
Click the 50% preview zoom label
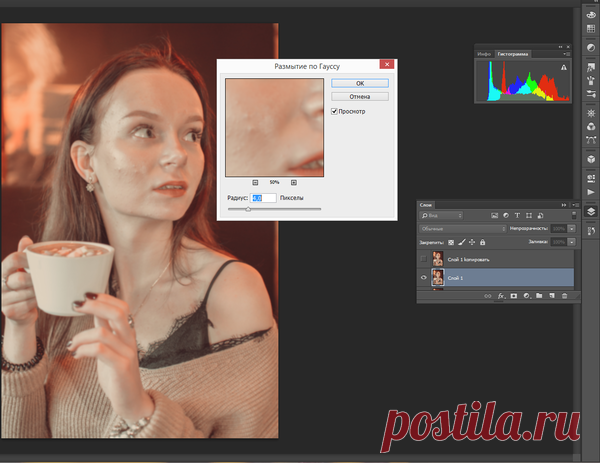click(274, 183)
